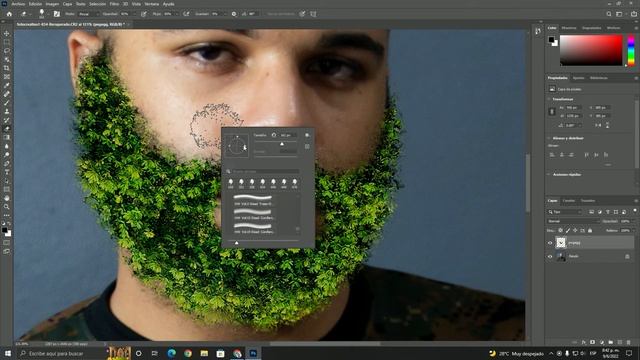Select the Zoom tool

(x=7, y=207)
